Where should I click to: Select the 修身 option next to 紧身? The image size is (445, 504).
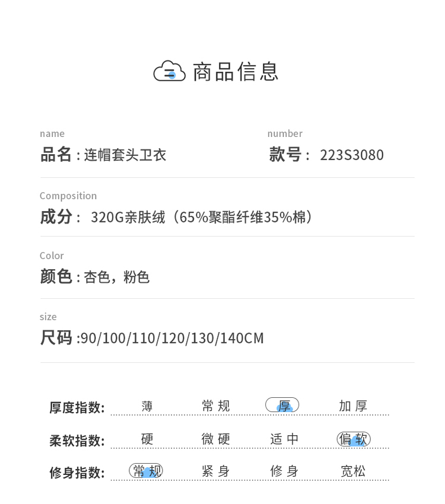284,471
